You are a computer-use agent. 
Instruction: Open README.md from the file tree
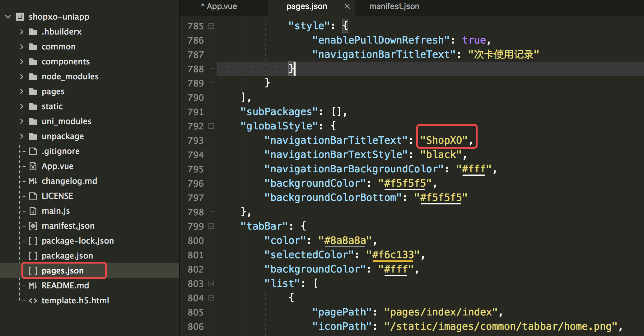pyautogui.click(x=65, y=286)
